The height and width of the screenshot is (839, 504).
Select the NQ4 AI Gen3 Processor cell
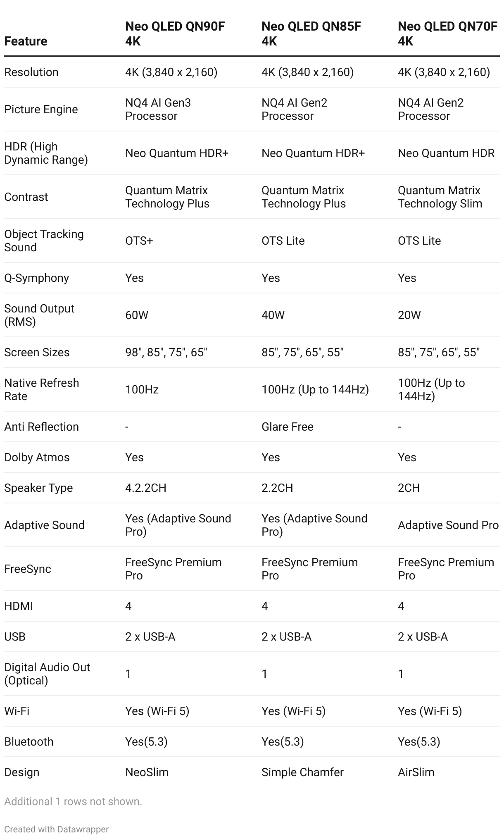(x=158, y=109)
